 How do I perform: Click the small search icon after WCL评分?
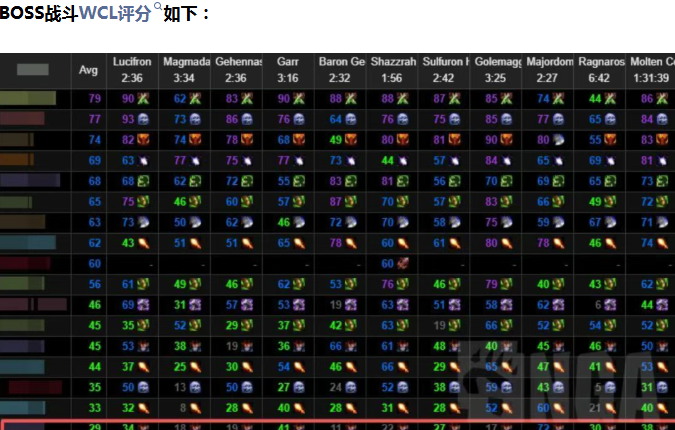157,9
